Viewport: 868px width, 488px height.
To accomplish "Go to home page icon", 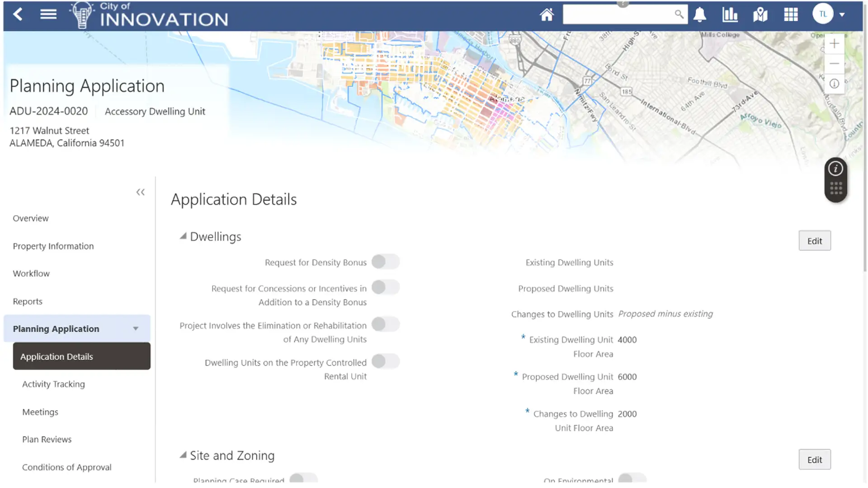I will (x=547, y=15).
